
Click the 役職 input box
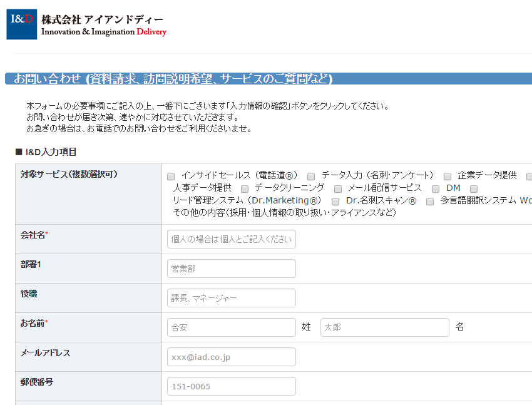(232, 298)
